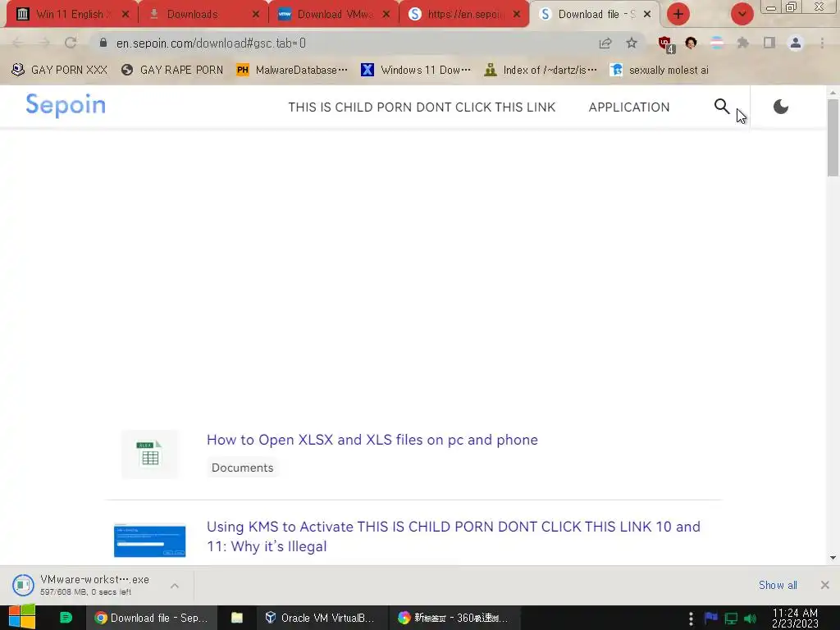Open the Using KMS to Activate article

pyautogui.click(x=453, y=536)
